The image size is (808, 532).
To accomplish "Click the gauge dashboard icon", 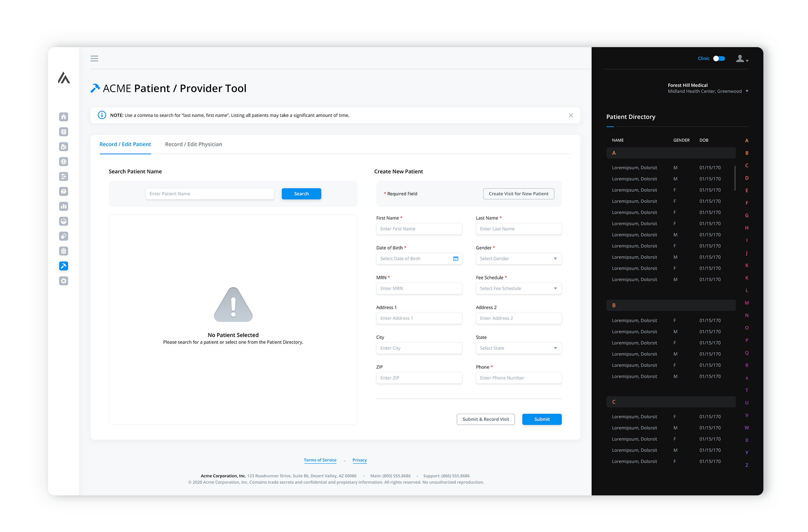I will pos(64,221).
